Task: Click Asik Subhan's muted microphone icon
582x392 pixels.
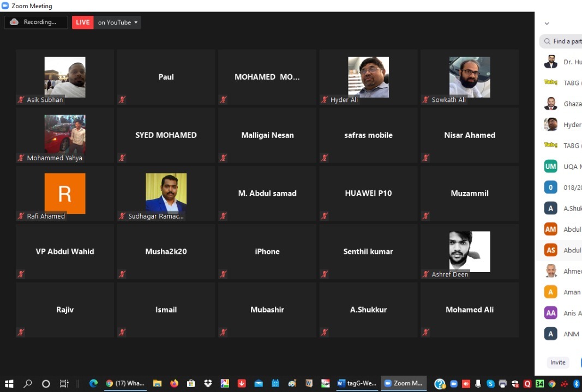Action: pos(21,100)
